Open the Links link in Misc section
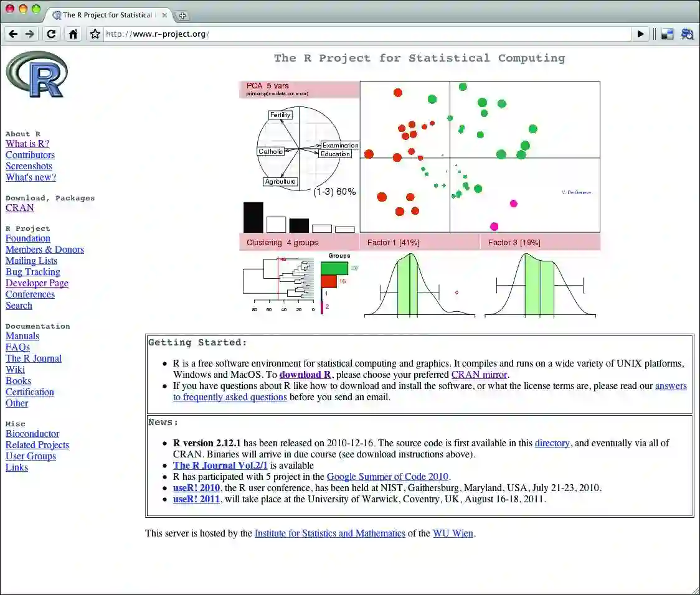Viewport: 700px width, 595px height. pyautogui.click(x=17, y=467)
